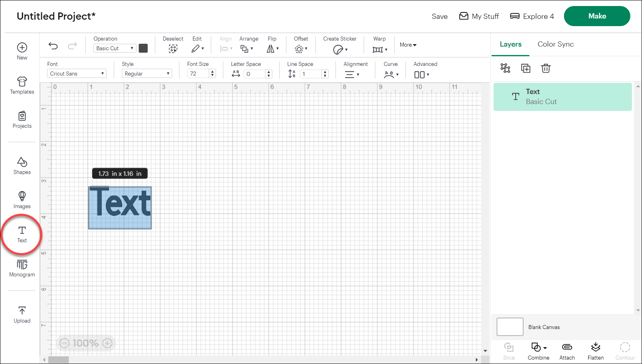
Task: Click the Save link
Action: [x=439, y=16]
